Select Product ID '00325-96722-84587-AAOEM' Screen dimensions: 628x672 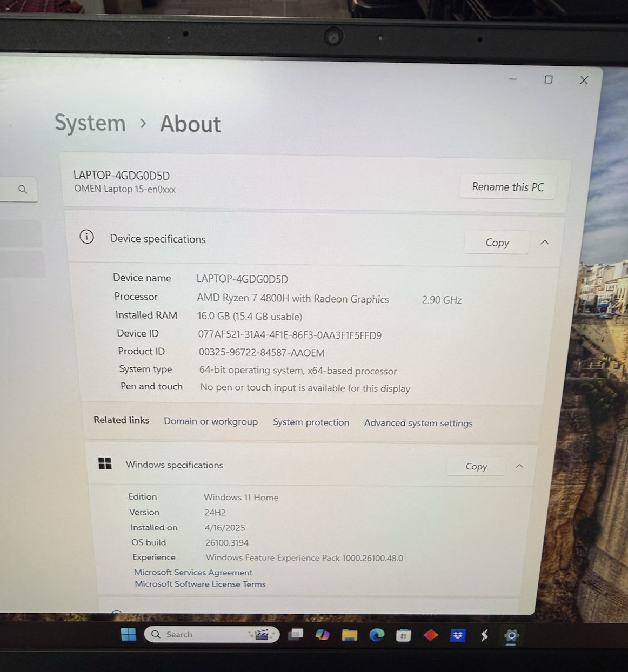(x=262, y=352)
